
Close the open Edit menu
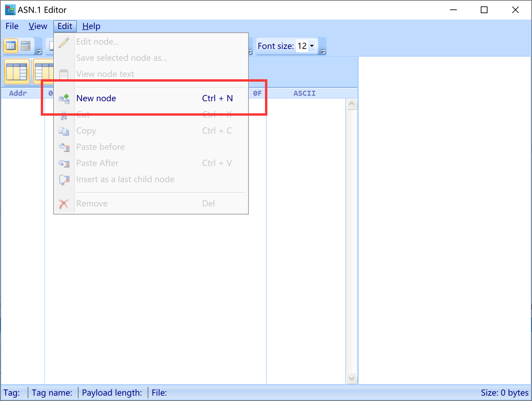(x=65, y=26)
